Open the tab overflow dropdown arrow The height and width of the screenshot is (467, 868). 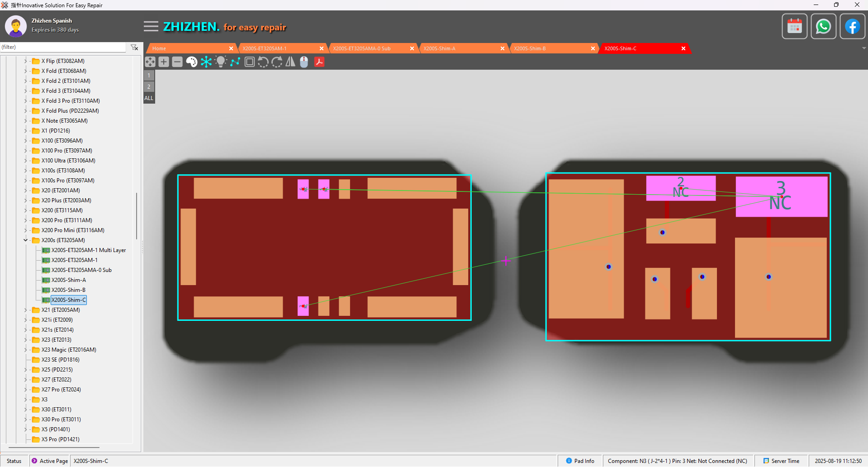click(x=864, y=48)
